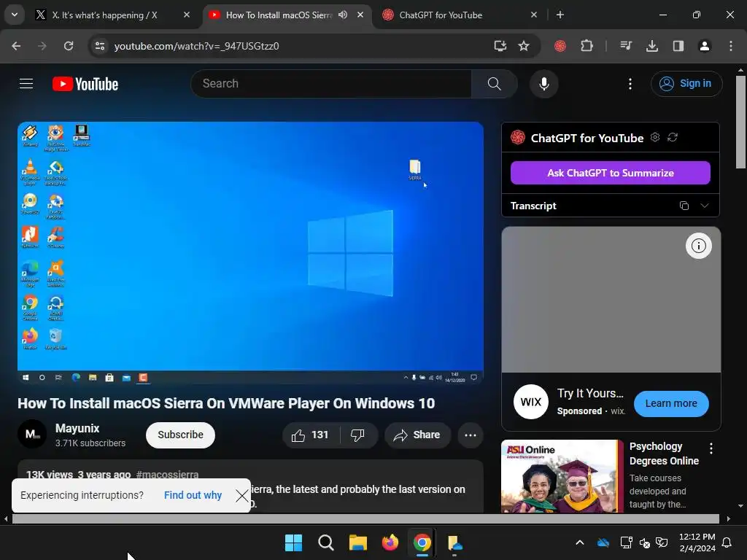Close the X tab
The height and width of the screenshot is (560, 747).
pyautogui.click(x=187, y=15)
